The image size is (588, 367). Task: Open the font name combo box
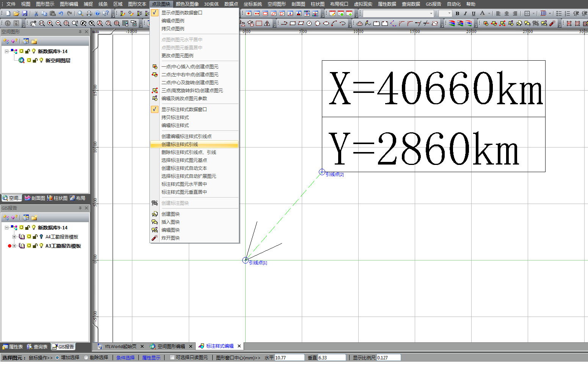tap(398, 13)
